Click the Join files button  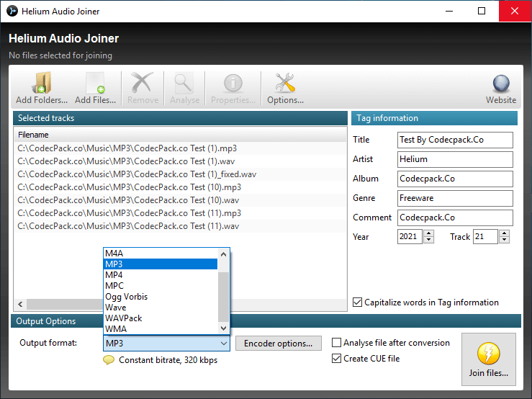489,359
